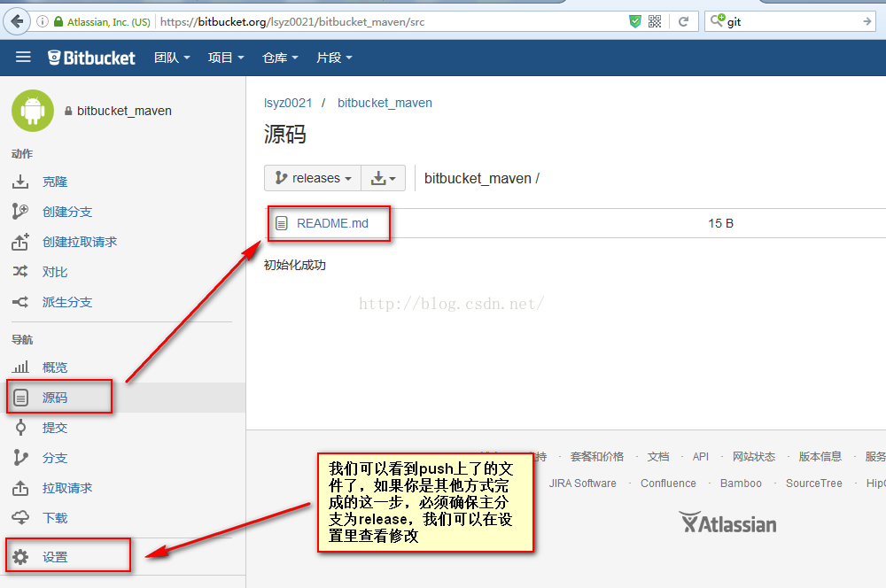This screenshot has height=588, width=886.
Task: Go to 分支 in navigation
Action: coord(55,458)
